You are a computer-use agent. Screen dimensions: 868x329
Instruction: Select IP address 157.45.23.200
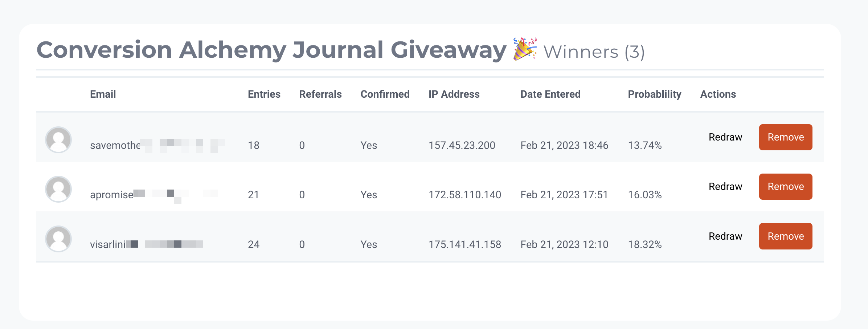pos(462,146)
